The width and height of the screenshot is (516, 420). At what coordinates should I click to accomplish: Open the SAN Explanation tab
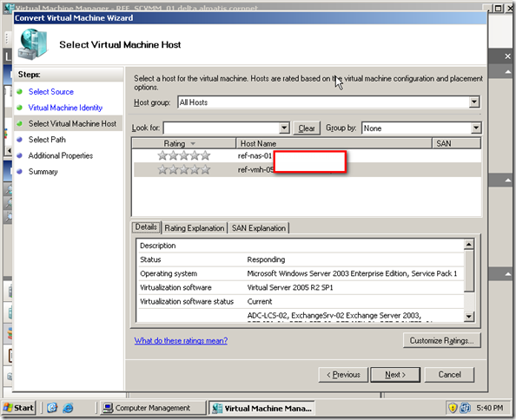pos(259,227)
